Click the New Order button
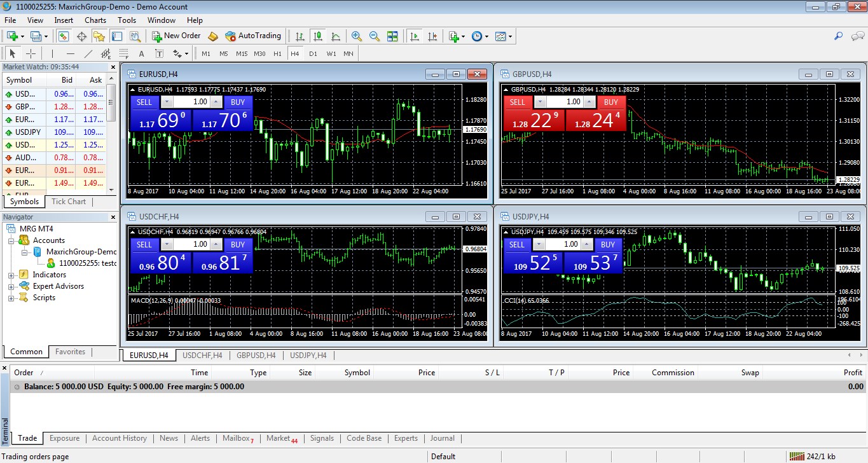 [x=176, y=36]
